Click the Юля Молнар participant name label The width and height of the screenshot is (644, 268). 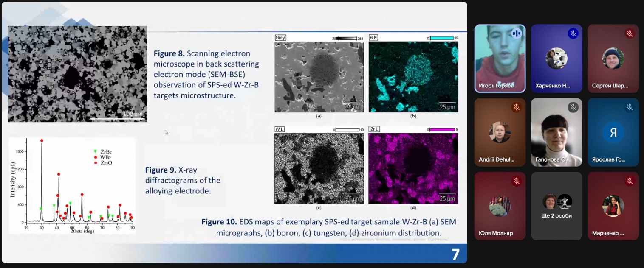(496, 233)
